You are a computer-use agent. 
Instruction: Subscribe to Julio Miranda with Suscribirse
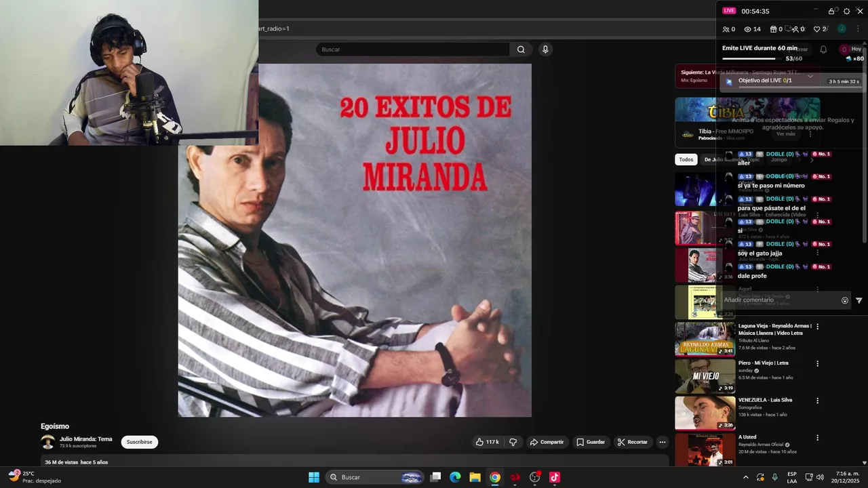click(x=140, y=442)
